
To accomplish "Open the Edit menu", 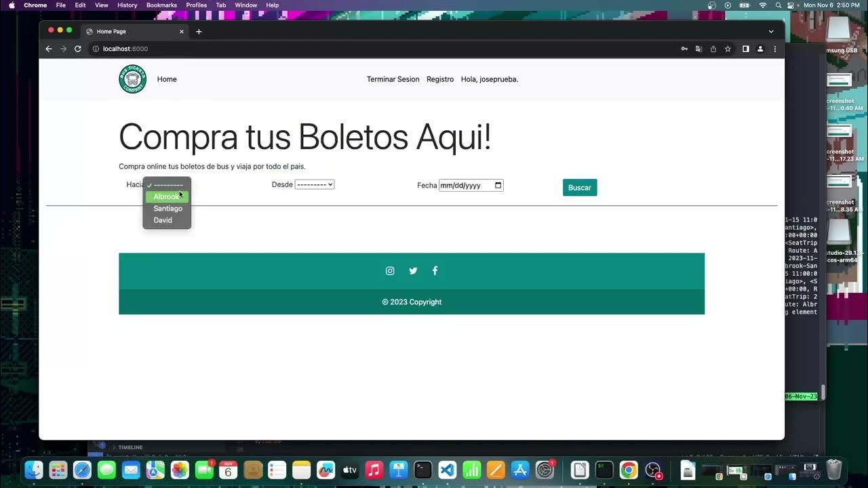I will tap(81, 5).
